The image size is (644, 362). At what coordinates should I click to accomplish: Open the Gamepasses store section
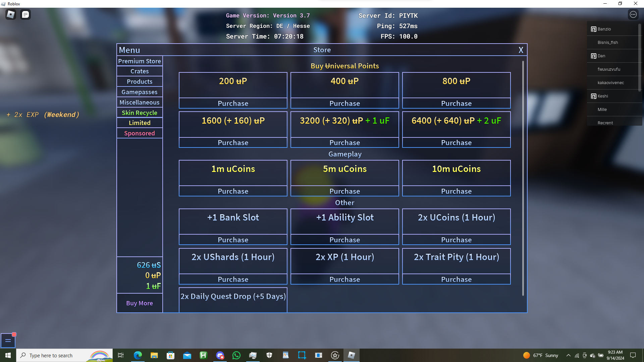140,92
